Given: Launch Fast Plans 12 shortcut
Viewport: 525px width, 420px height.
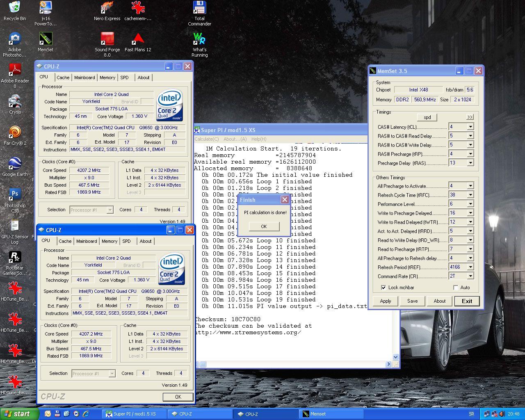Looking at the screenshot, I should pos(138,42).
